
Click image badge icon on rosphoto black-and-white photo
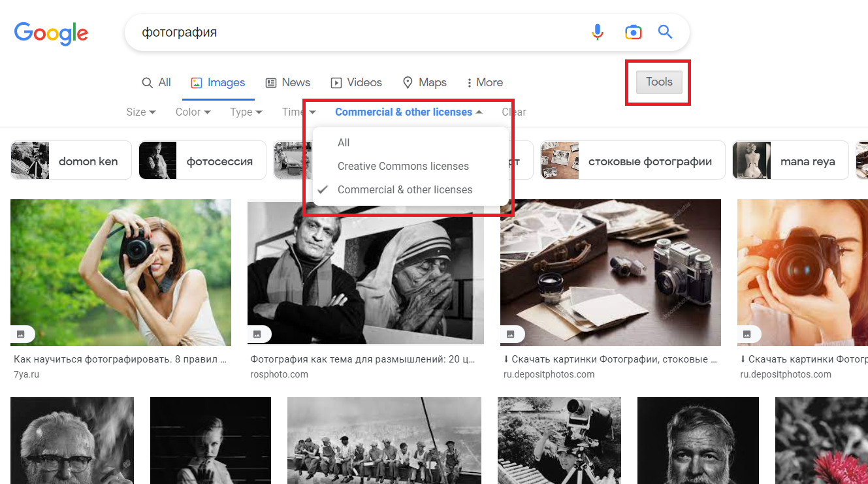click(x=257, y=334)
